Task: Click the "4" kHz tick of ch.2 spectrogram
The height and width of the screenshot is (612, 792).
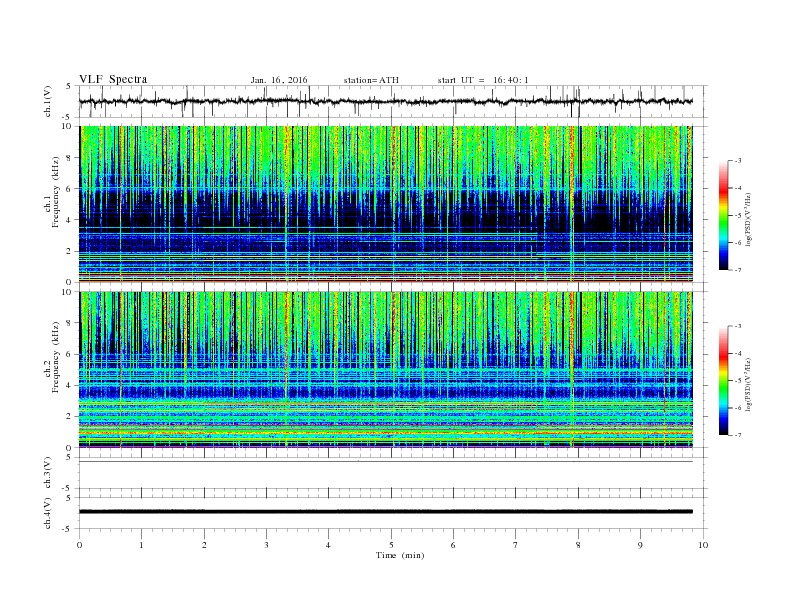Action: (69, 385)
